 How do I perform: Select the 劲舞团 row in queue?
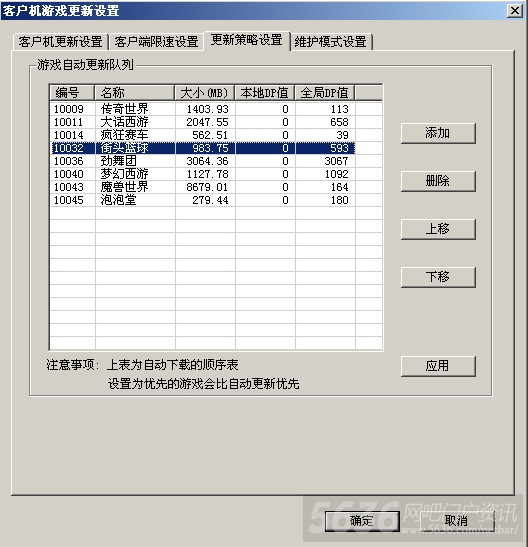(x=202, y=161)
